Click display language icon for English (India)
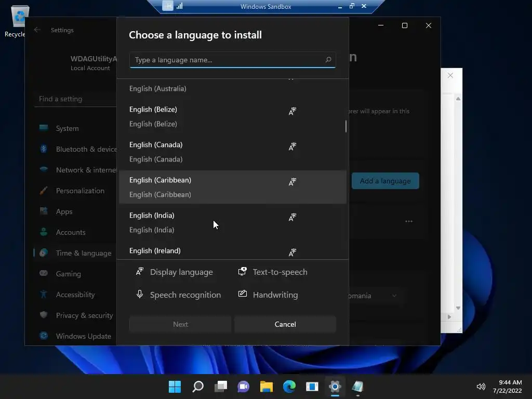Image resolution: width=532 pixels, height=399 pixels. click(292, 217)
